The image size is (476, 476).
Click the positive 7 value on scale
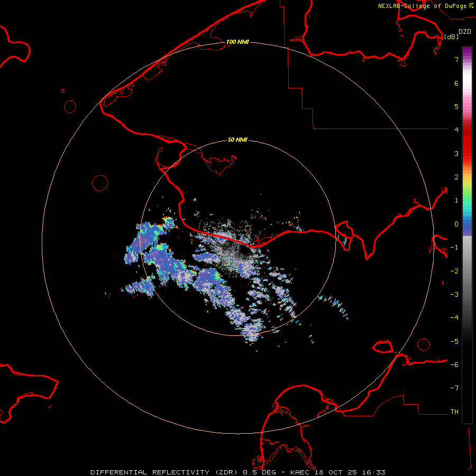pyautogui.click(x=456, y=59)
